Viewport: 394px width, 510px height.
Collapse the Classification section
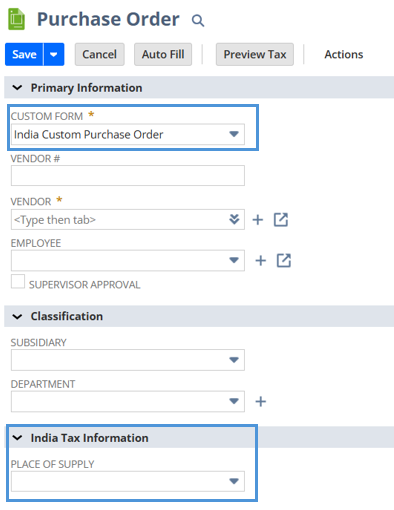tap(17, 316)
